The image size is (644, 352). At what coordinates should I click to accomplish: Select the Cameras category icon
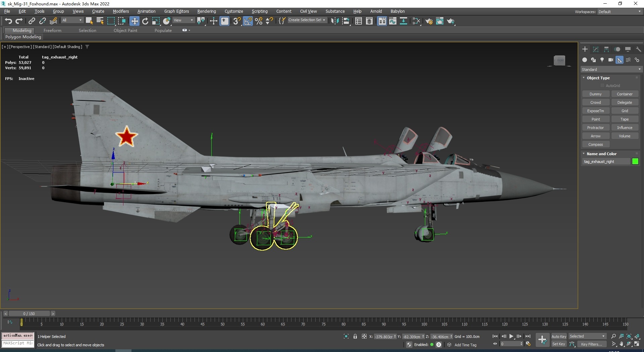coord(611,60)
